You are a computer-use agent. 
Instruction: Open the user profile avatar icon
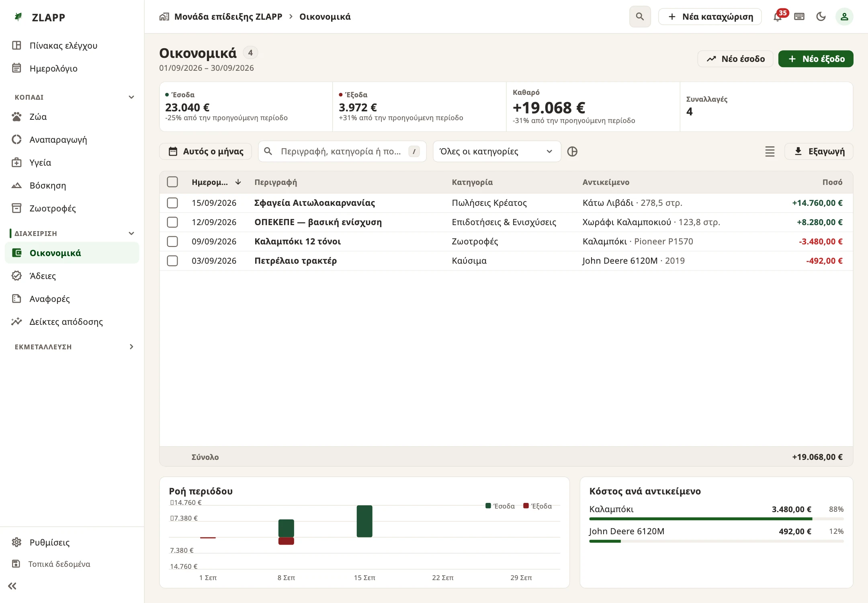click(x=844, y=16)
